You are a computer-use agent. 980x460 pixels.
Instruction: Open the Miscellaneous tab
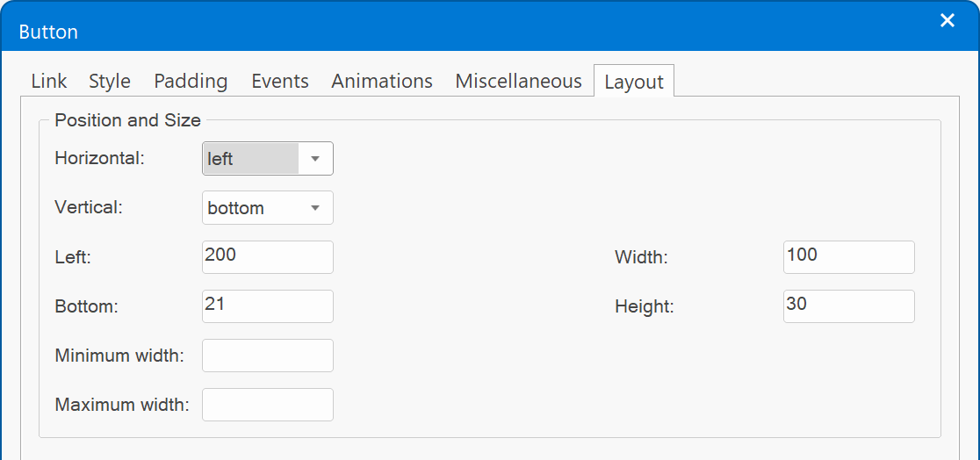point(518,82)
